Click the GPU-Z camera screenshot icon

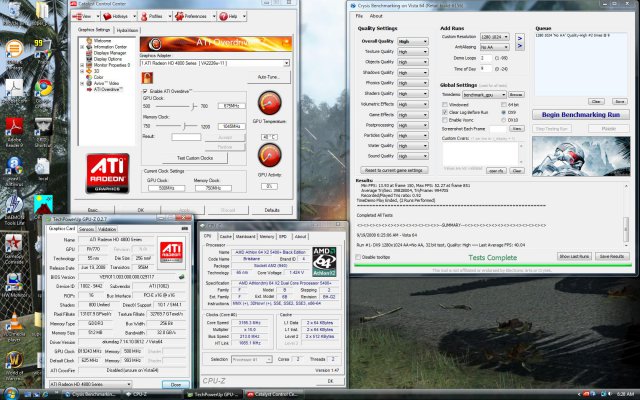[184, 229]
